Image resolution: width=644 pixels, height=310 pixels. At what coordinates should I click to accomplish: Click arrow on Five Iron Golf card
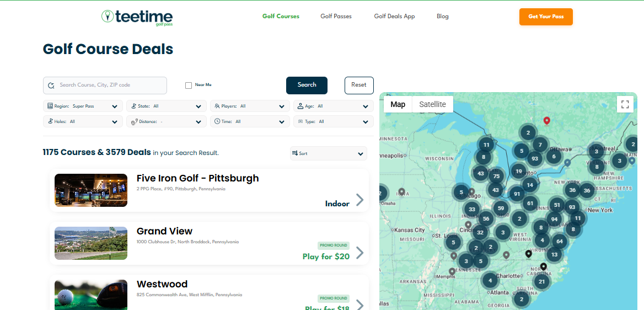[359, 200]
